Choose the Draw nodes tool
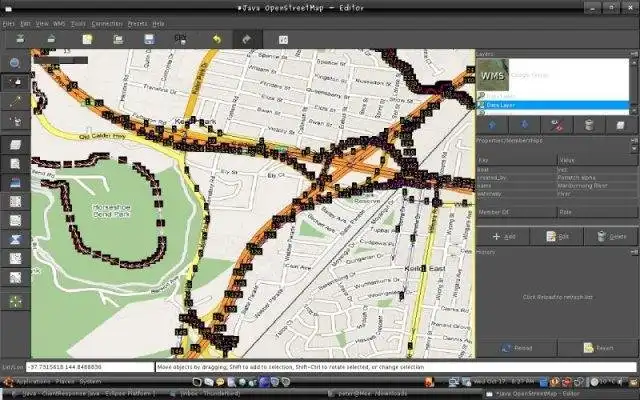Screen dimensions: 640x400 pyautogui.click(x=15, y=102)
